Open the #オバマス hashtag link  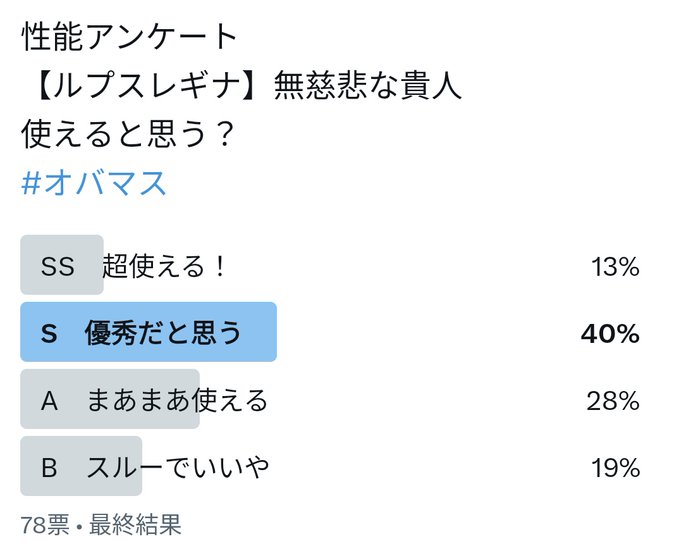[x=94, y=183]
